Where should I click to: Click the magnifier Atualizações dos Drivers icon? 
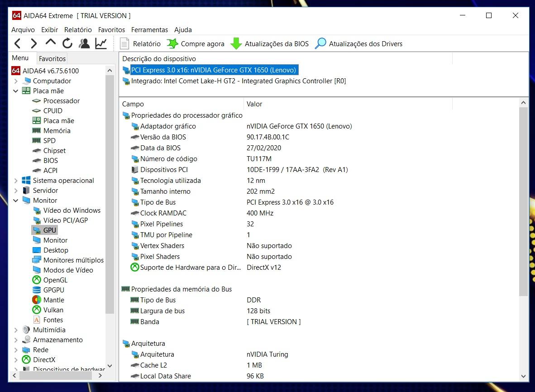pyautogui.click(x=320, y=43)
